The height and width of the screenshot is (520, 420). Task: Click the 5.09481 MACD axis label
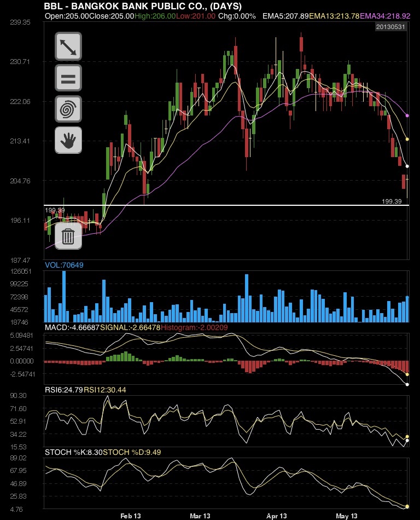(21, 336)
